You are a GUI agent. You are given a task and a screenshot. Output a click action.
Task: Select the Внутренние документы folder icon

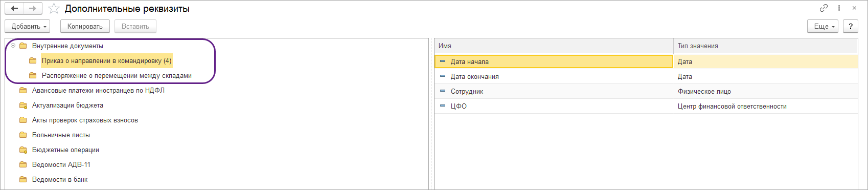coord(23,46)
